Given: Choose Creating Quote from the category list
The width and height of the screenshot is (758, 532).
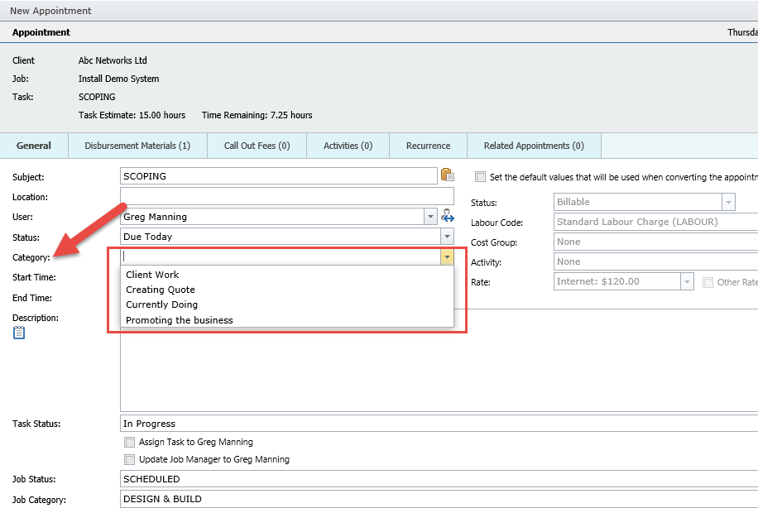Looking at the screenshot, I should coord(161,289).
